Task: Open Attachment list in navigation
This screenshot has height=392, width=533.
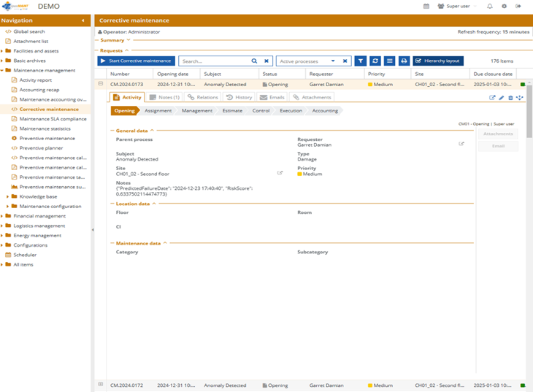Action: [31, 41]
